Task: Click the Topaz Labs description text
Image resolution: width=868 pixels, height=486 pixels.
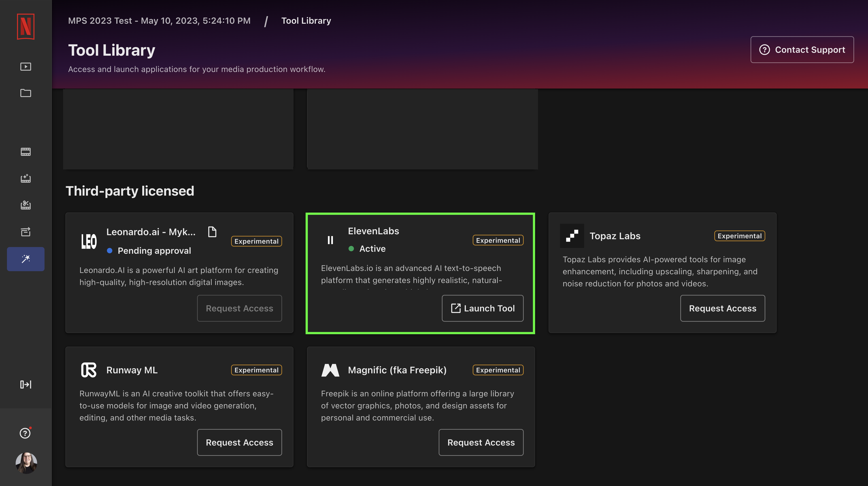Action: [660, 271]
